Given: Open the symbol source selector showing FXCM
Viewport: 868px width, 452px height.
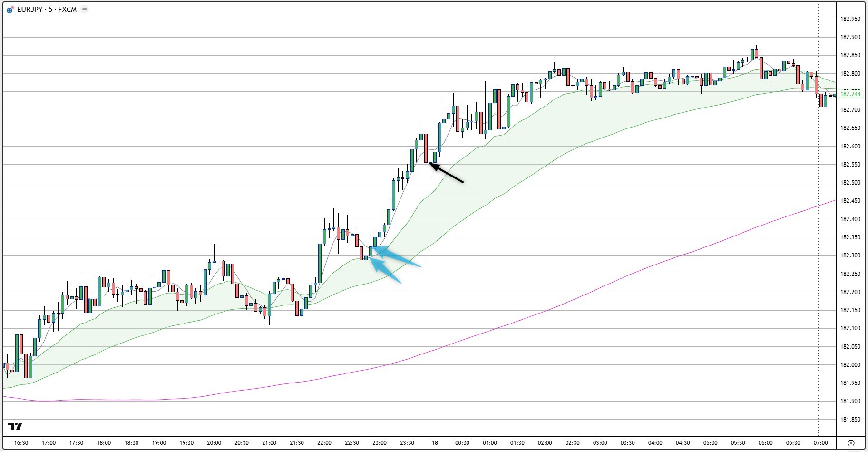Looking at the screenshot, I should pos(67,9).
